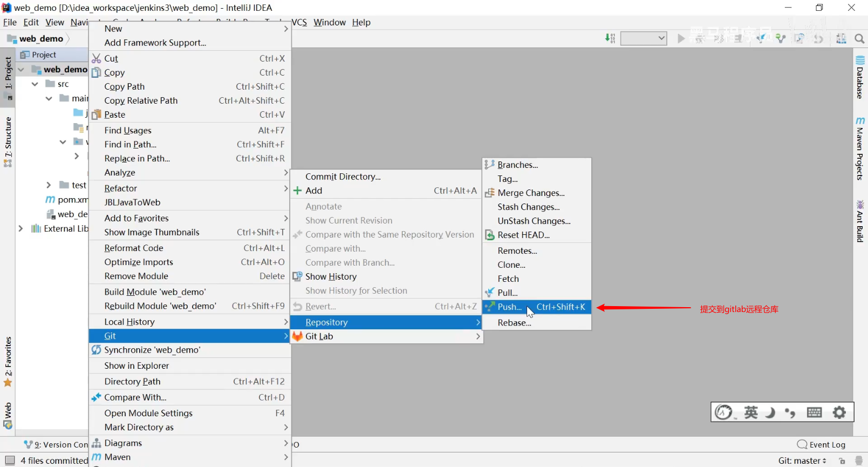Open the Git: master branch dropdown
This screenshot has width=868, height=467.
pyautogui.click(x=802, y=461)
